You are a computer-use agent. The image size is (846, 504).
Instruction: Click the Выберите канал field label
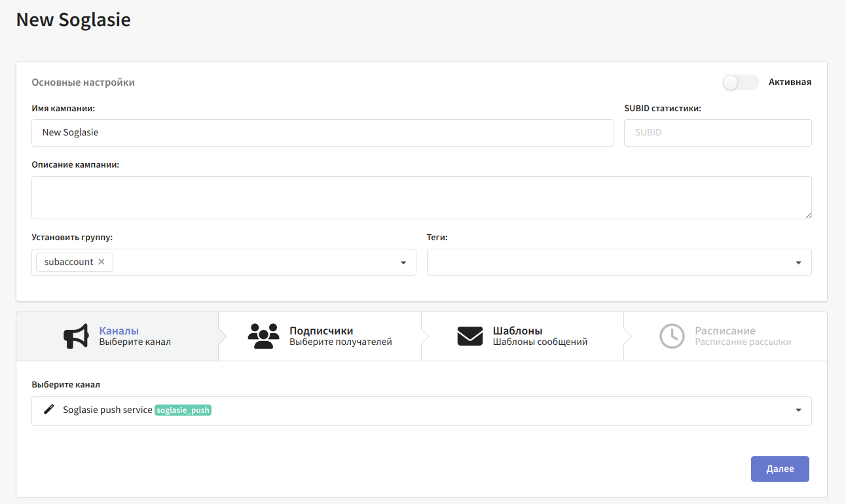point(66,385)
